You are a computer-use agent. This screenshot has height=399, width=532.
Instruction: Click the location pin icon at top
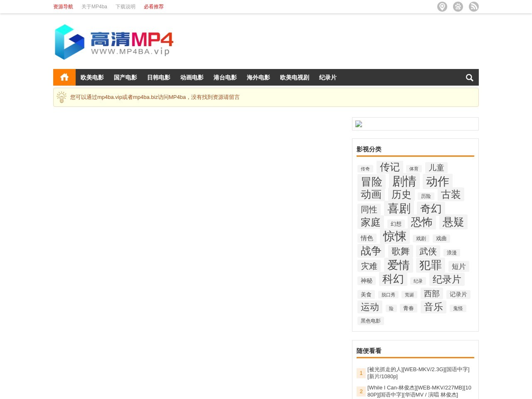[x=442, y=7]
